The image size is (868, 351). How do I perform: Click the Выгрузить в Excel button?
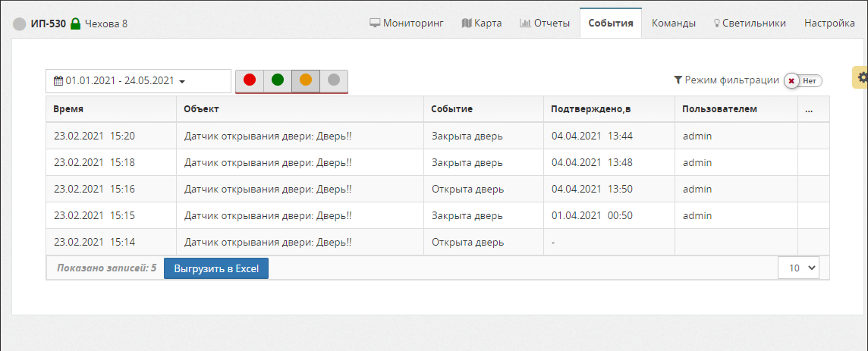(216, 268)
